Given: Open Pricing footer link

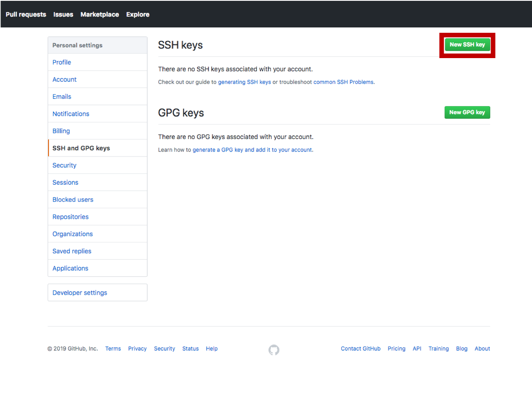Looking at the screenshot, I should click(x=396, y=349).
